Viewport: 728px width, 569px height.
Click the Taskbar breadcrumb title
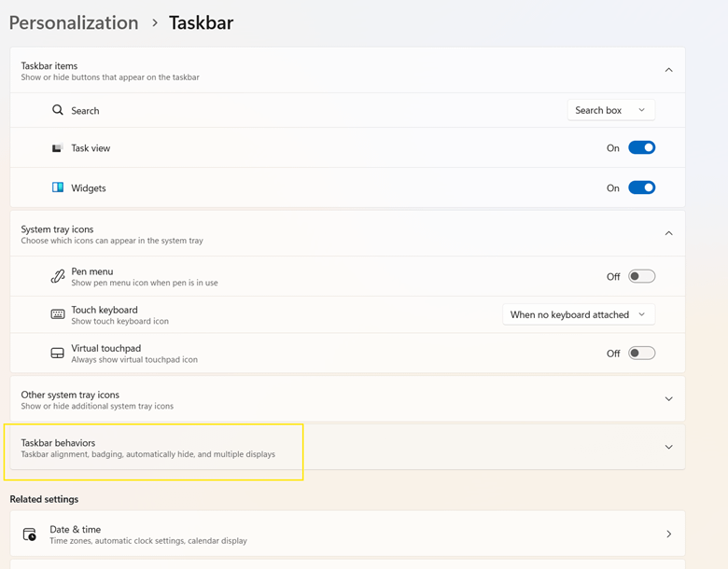click(201, 22)
